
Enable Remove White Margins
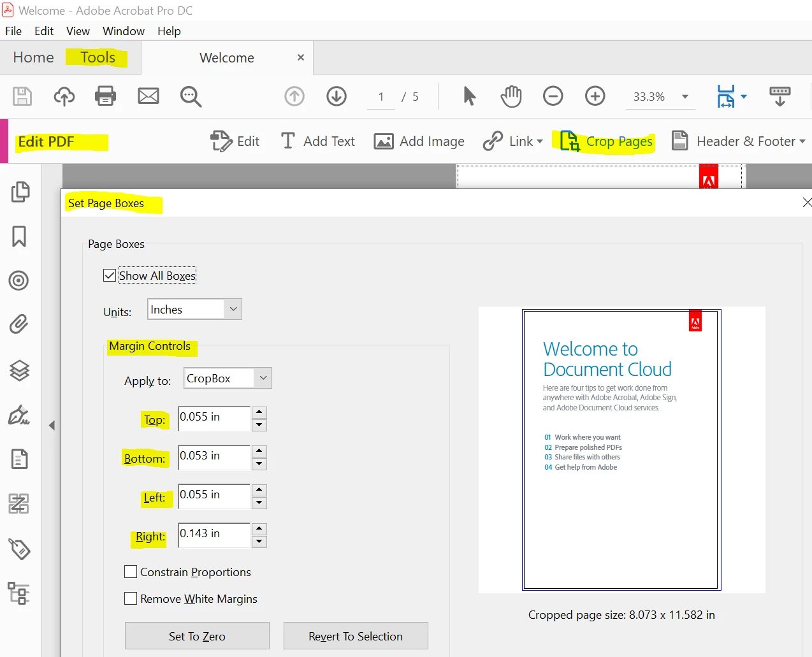coord(131,598)
